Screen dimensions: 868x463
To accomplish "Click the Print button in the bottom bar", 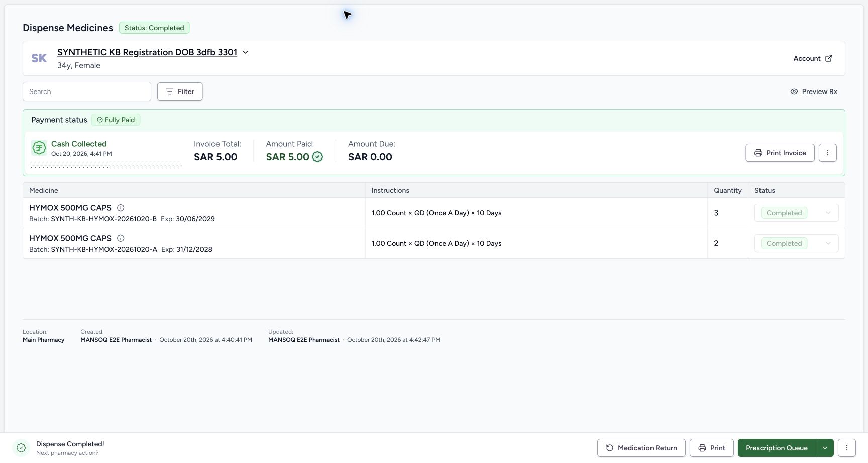I will [x=712, y=448].
